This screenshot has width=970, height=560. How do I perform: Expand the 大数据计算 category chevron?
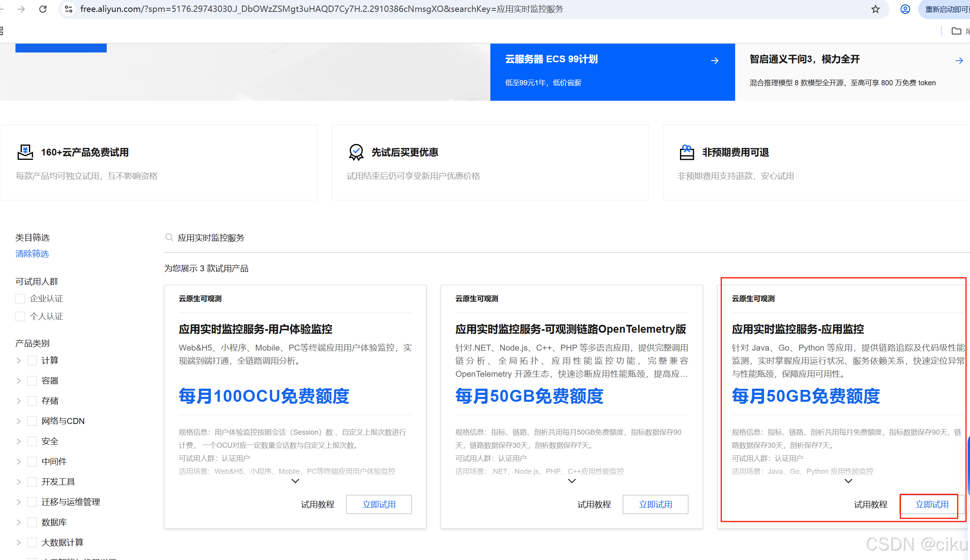click(x=19, y=543)
